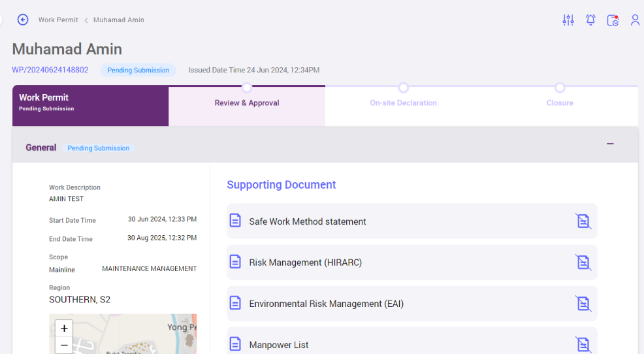Screen dimensions: 644x354
Task: Click the AMIN TEST work description value
Action: (66, 199)
